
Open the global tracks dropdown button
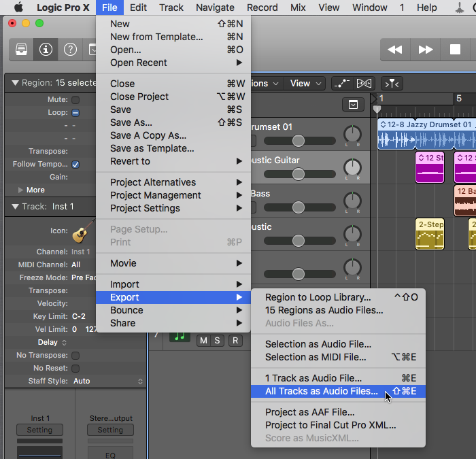tap(353, 105)
